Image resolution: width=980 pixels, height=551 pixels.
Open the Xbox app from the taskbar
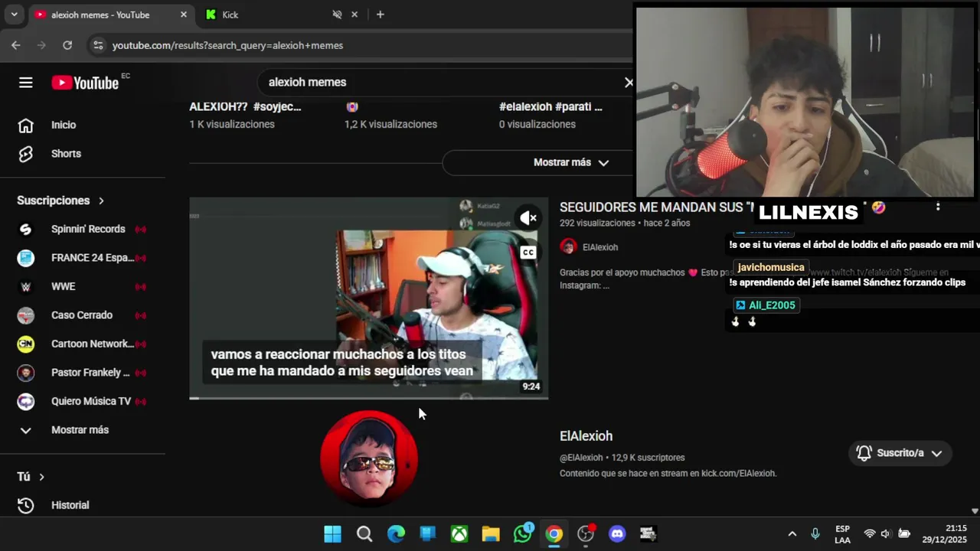click(459, 534)
